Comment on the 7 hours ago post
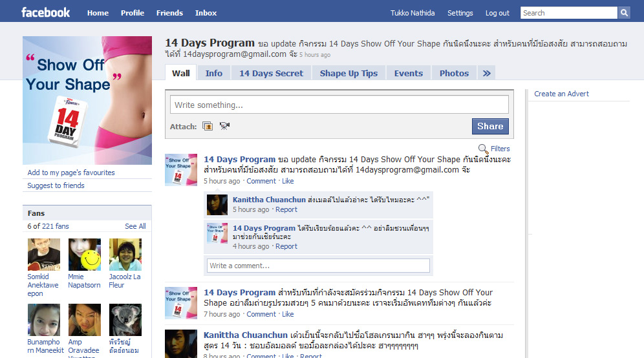The image size is (644, 358). tap(261, 314)
